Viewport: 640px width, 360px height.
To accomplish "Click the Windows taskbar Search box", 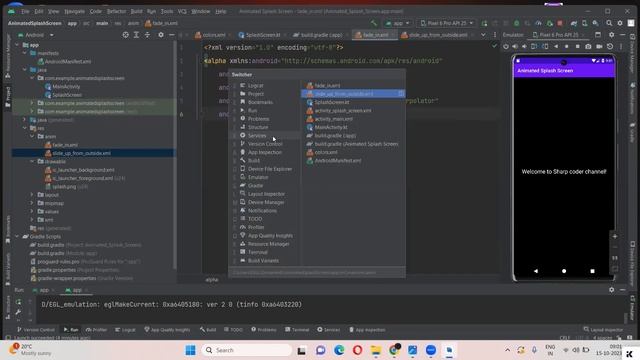I will click(247, 350).
